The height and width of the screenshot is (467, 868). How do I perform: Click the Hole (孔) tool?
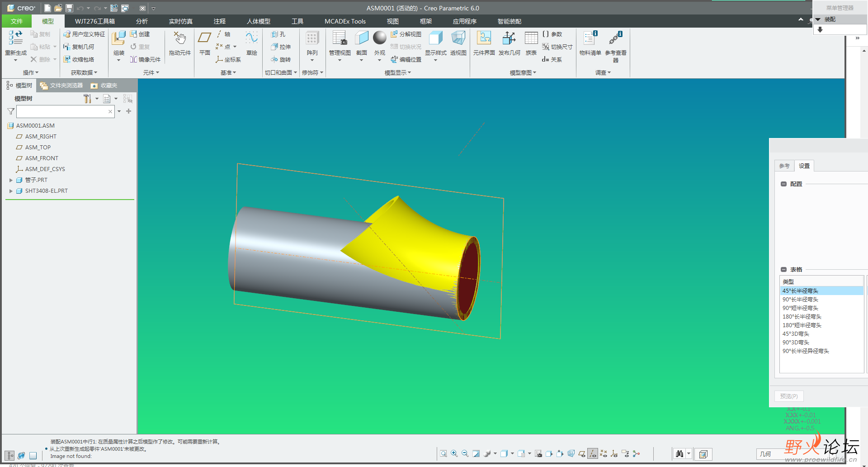tap(278, 34)
